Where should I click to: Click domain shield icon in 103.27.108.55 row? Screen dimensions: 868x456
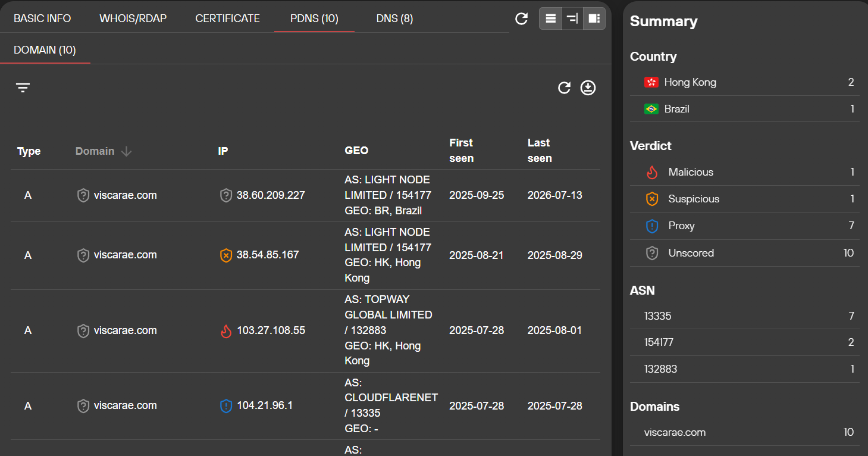click(x=83, y=331)
